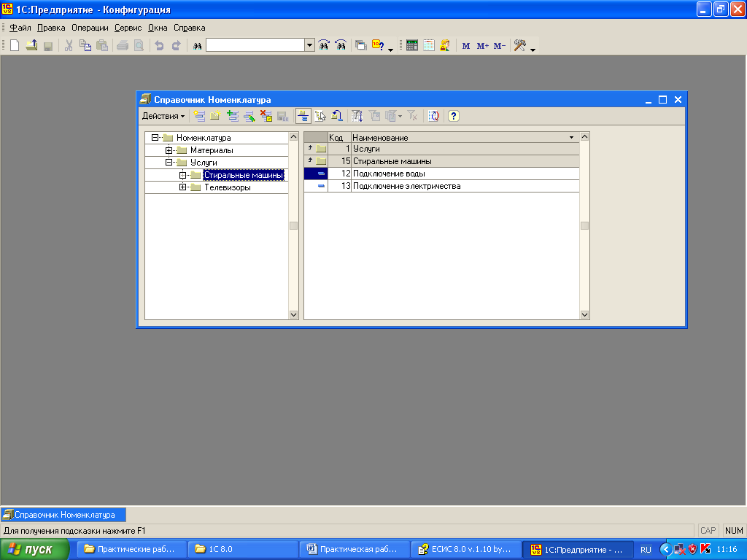The image size is (747, 560).
Task: Click Move item to another group icon
Action: pos(320,116)
